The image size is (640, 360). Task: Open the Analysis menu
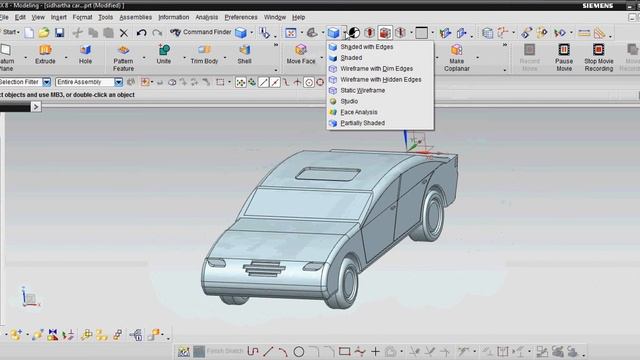pyautogui.click(x=207, y=17)
